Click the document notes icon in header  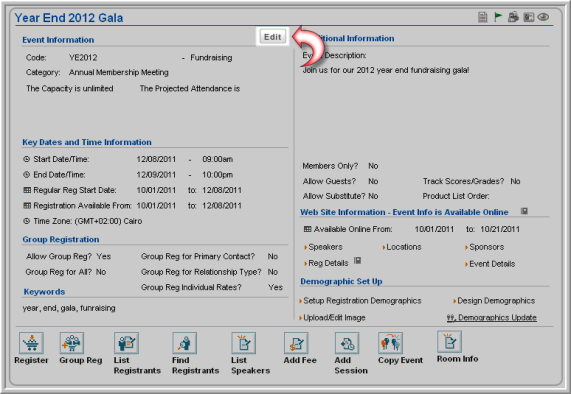click(x=483, y=17)
